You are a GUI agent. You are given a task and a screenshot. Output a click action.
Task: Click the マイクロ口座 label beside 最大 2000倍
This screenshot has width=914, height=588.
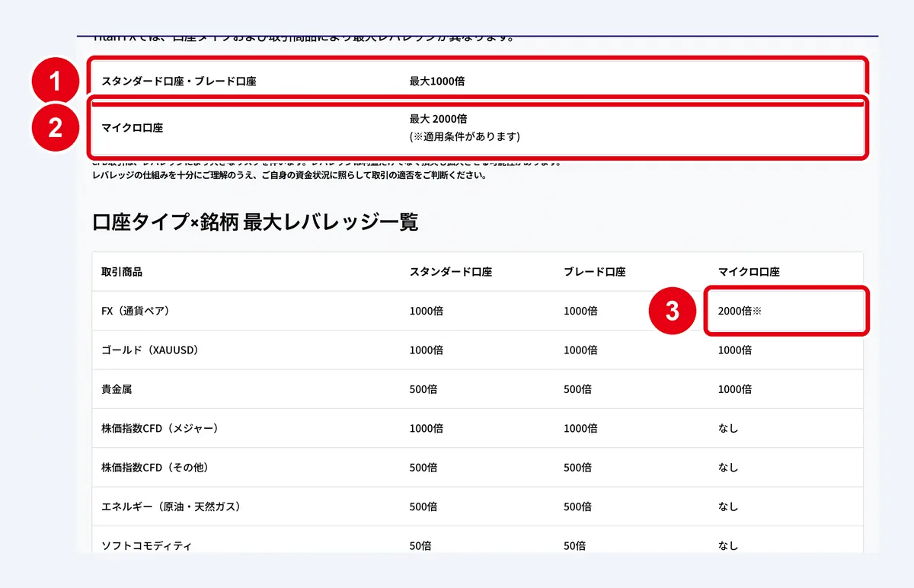[133, 128]
